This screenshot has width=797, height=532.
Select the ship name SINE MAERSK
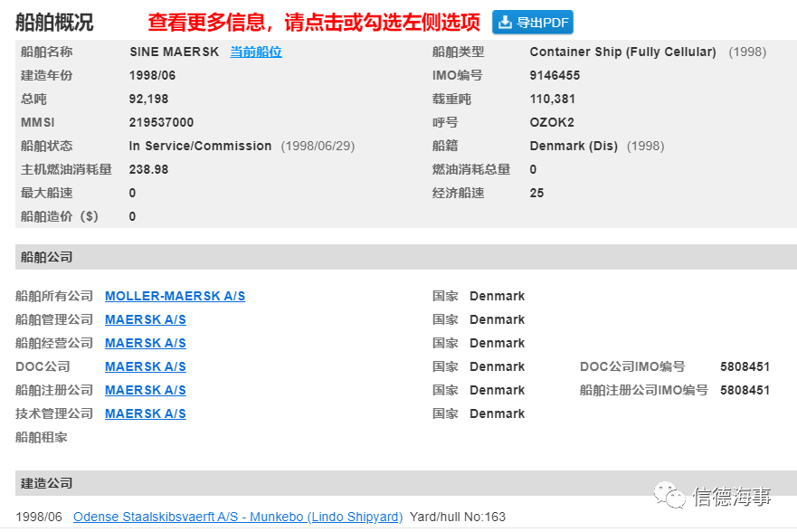pyautogui.click(x=175, y=52)
